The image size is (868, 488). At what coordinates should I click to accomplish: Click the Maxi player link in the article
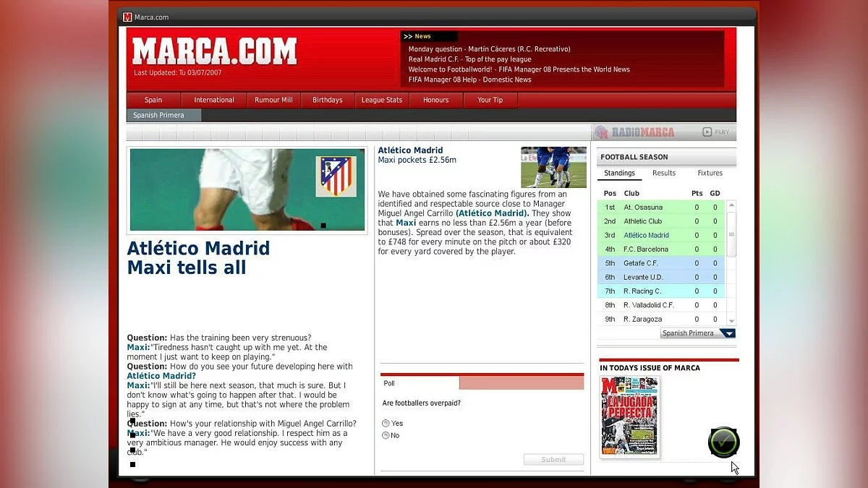pos(406,223)
